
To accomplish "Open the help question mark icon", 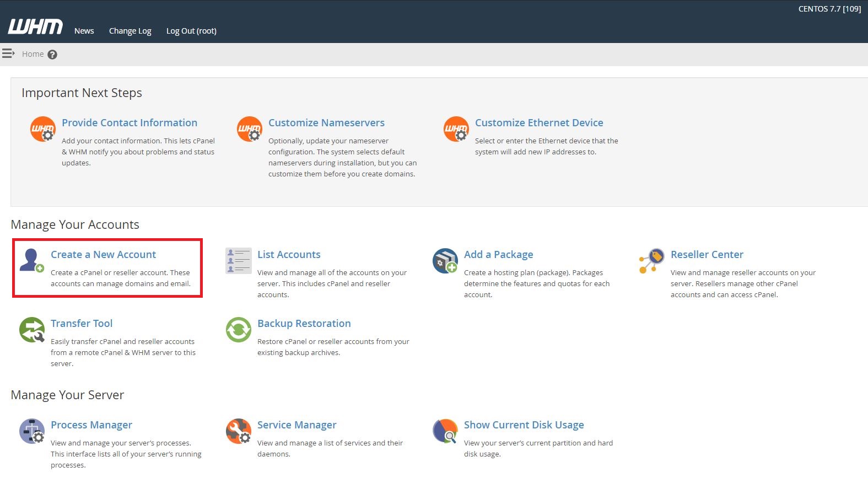I will 52,55.
